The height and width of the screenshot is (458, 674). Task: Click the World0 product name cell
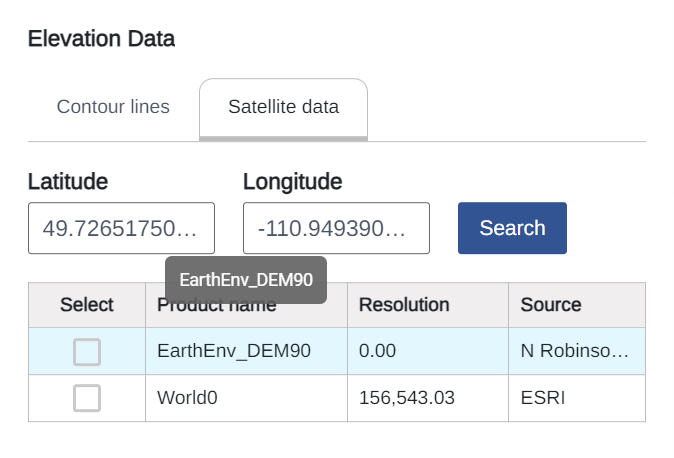pos(246,398)
